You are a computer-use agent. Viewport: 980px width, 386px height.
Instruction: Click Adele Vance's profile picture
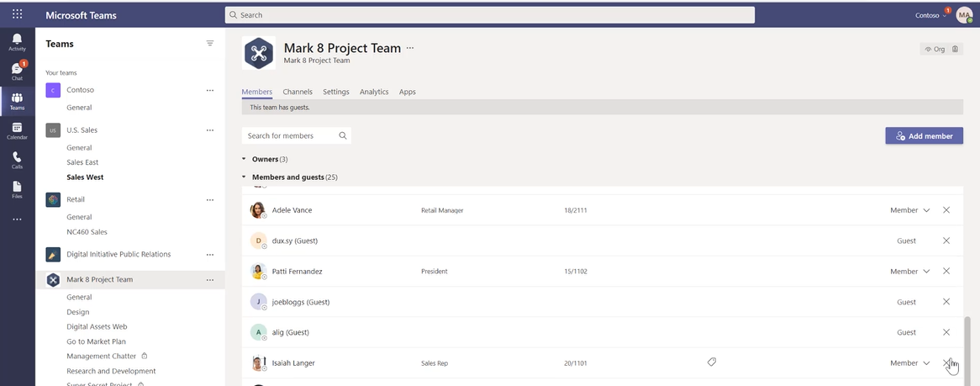(258, 210)
